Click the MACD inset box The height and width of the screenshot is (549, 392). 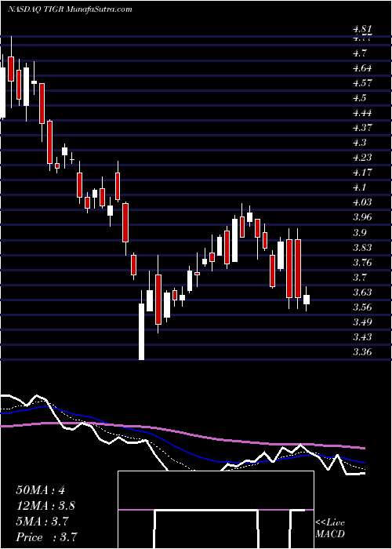(216, 510)
